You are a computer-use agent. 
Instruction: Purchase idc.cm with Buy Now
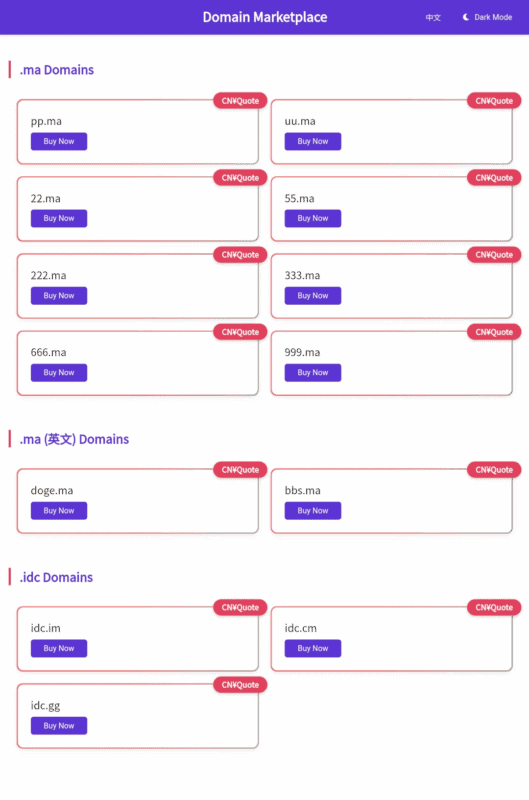click(x=313, y=648)
